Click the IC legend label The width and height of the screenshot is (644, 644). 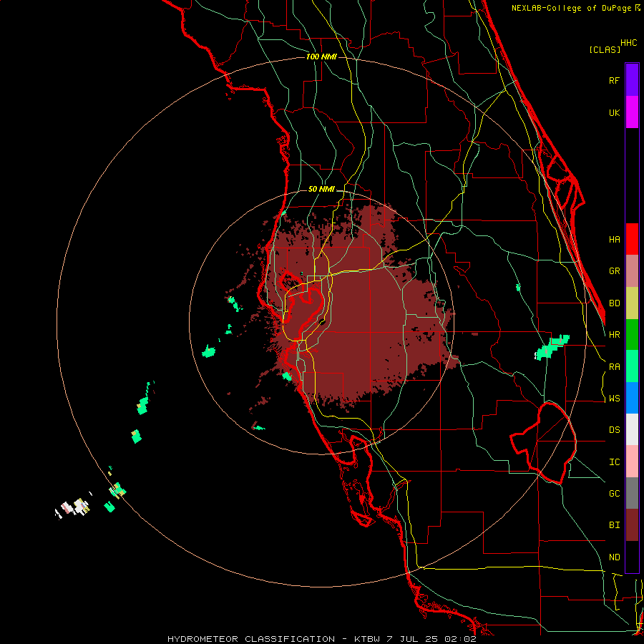point(614,462)
